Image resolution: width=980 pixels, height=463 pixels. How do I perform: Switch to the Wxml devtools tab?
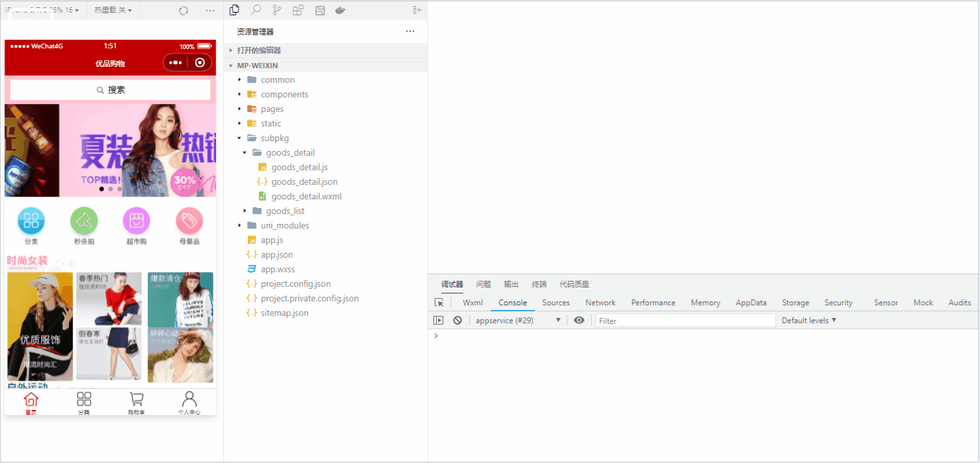(473, 303)
